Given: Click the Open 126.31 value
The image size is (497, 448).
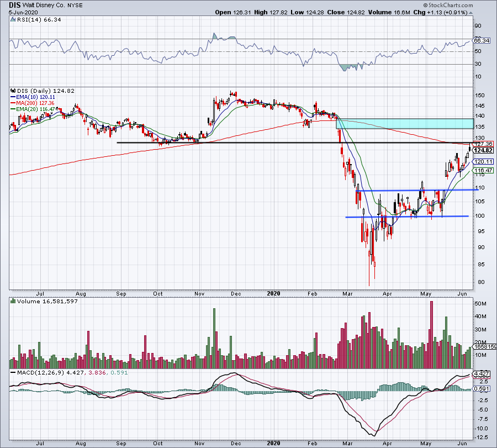Looking at the screenshot, I should click(x=233, y=12).
